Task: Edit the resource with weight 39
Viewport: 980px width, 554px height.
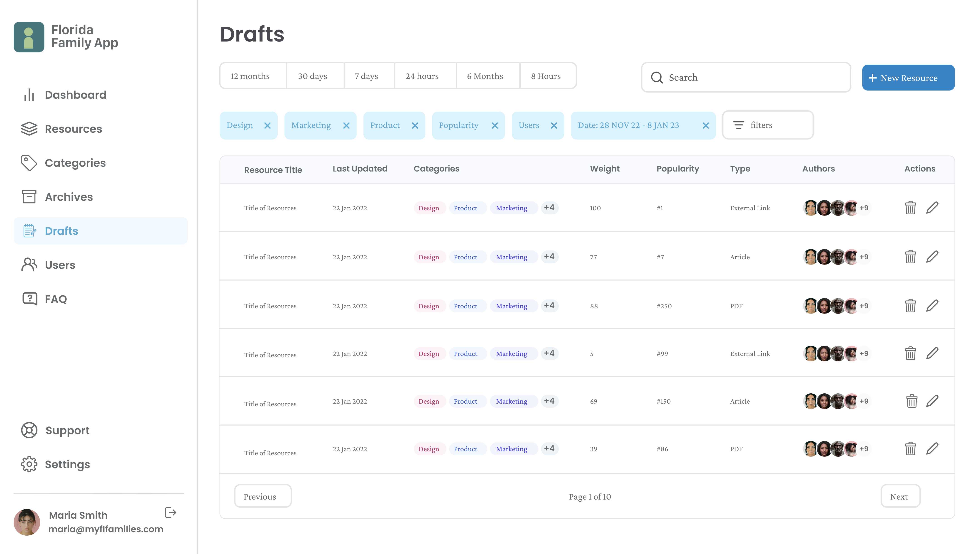Action: coord(932,448)
